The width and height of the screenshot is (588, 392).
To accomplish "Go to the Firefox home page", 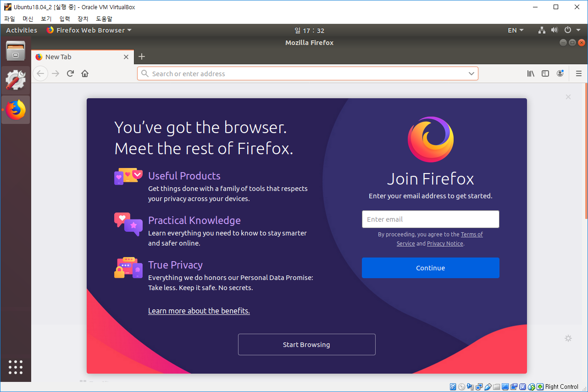I will click(85, 73).
